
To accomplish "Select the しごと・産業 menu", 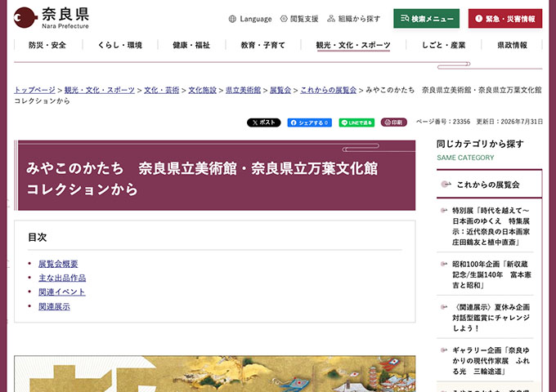I will coord(443,45).
